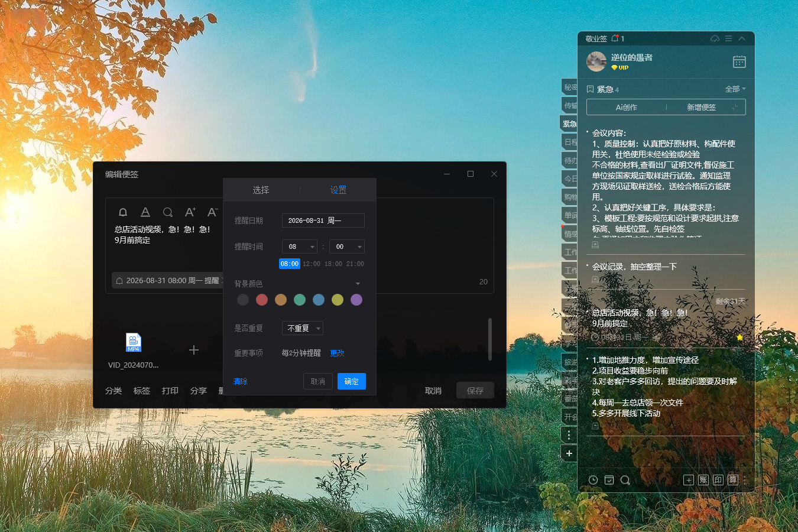This screenshot has width=798, height=532.
Task: Select the 18:00 quick time chip
Action: 333,264
